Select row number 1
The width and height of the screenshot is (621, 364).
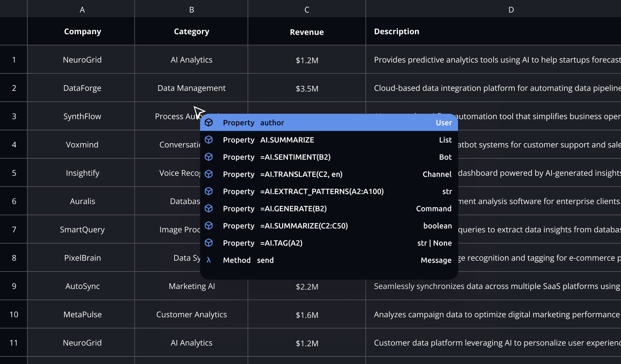(x=13, y=59)
